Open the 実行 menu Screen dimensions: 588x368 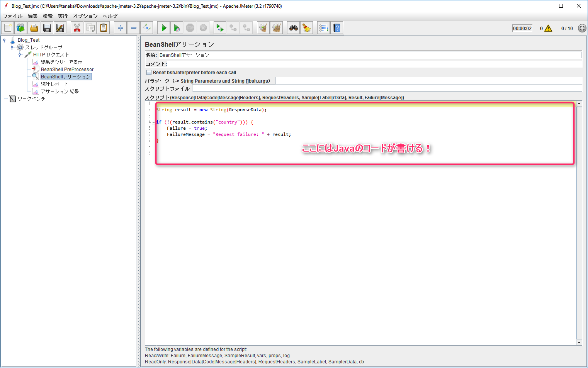63,16
